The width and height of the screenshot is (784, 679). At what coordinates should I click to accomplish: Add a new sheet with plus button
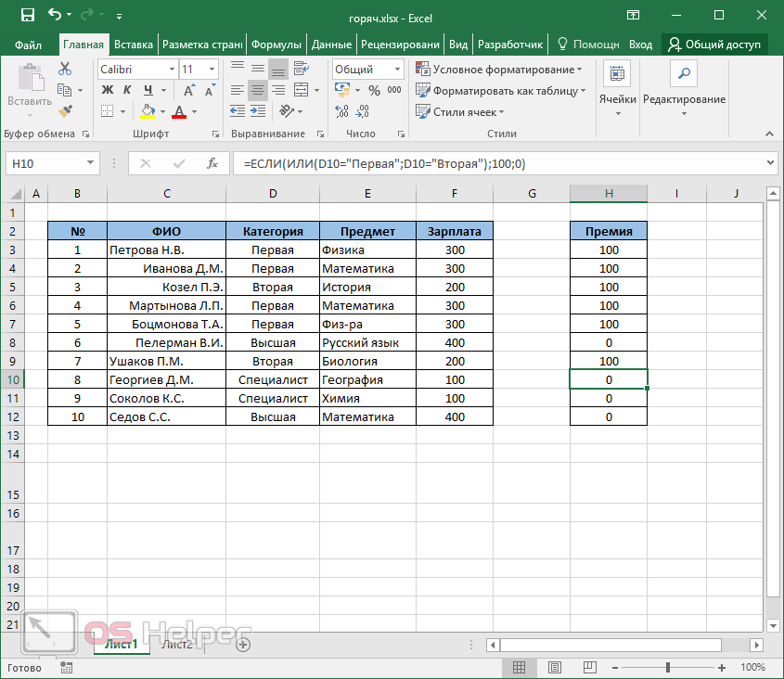pos(243,644)
